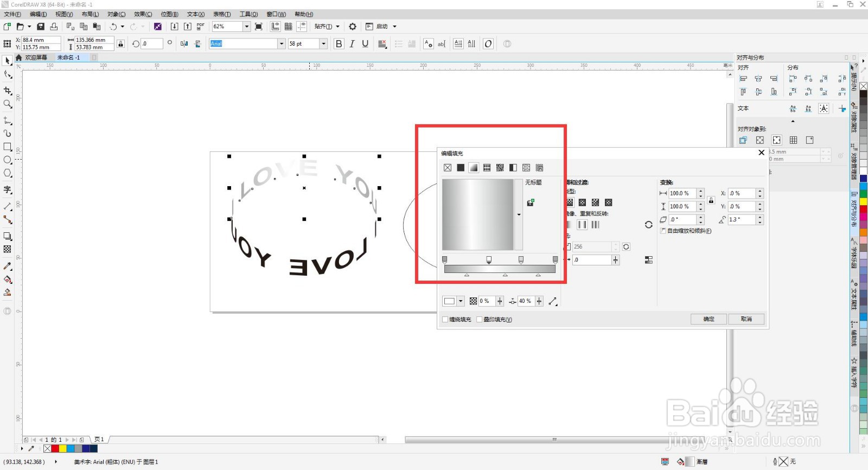Viewport: 868px width, 470px height.
Task: Toggle aspect ratio lock in transform section
Action: click(x=711, y=200)
